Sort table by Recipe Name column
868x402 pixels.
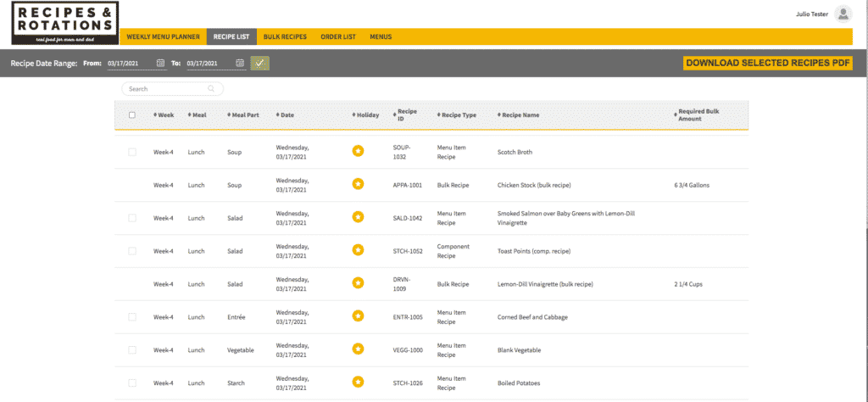(x=518, y=115)
